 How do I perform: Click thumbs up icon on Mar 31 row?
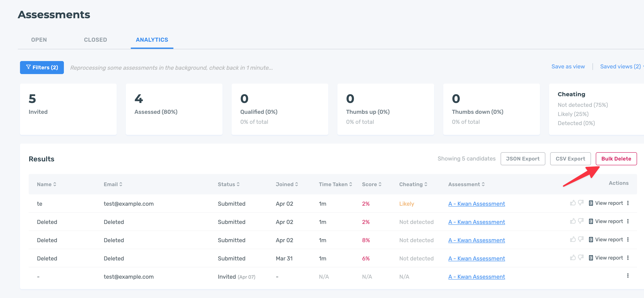pyautogui.click(x=573, y=258)
